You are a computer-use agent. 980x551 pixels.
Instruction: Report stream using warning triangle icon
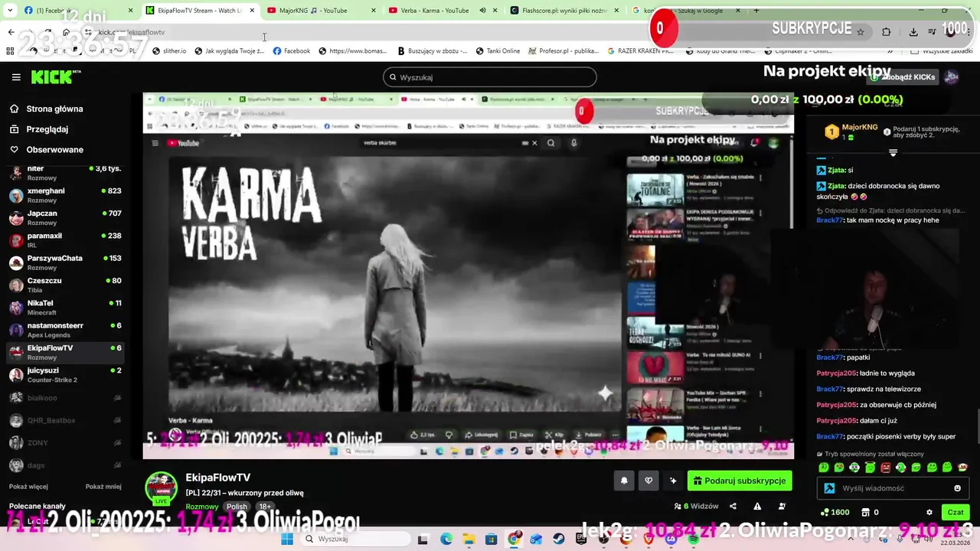click(x=757, y=506)
